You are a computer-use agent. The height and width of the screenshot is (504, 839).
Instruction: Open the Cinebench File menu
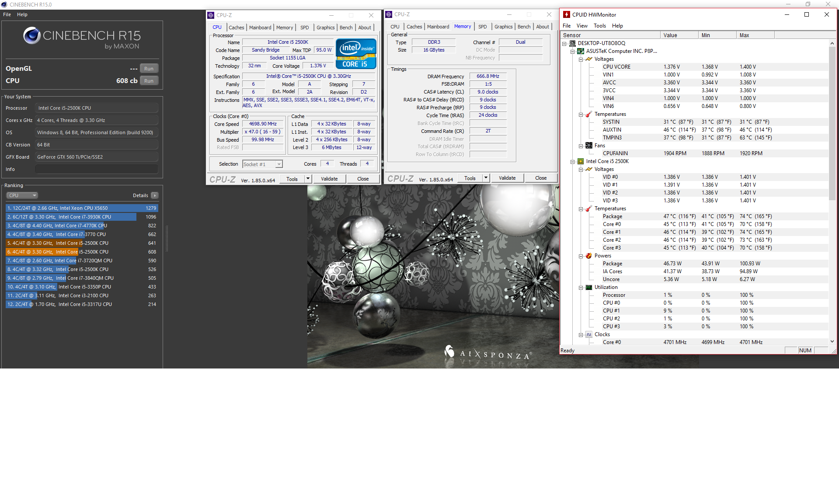7,14
